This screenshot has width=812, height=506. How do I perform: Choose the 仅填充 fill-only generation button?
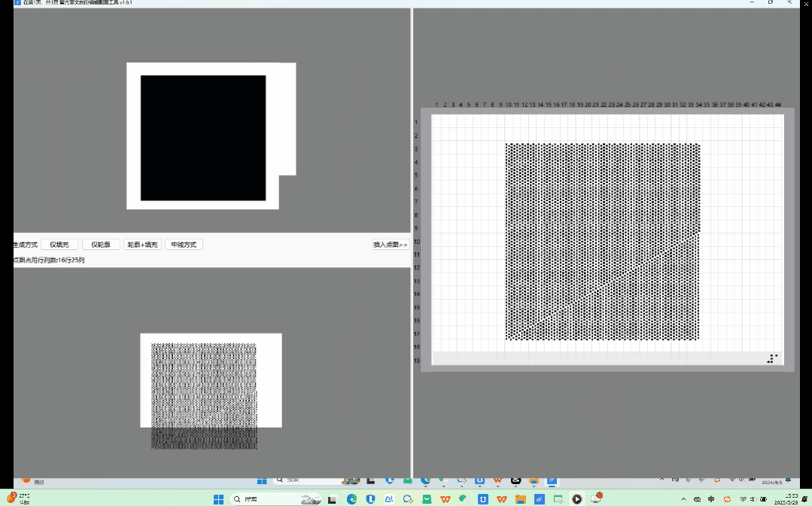coord(59,245)
